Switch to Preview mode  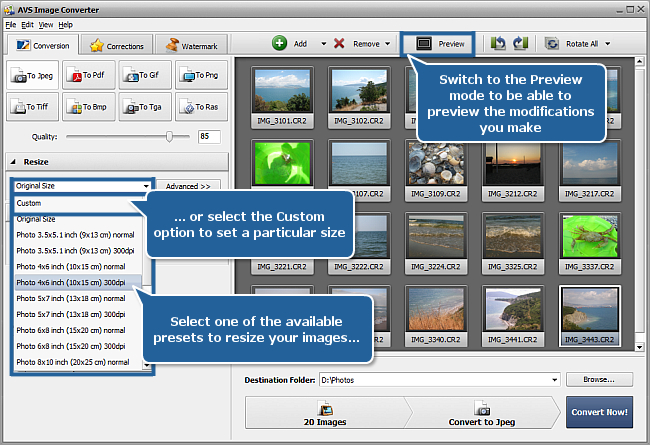pos(438,44)
